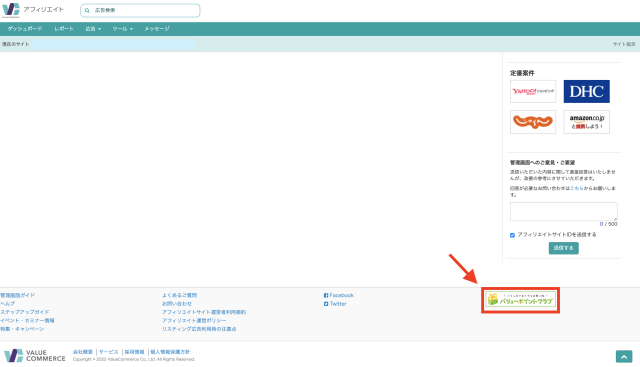Viewport: 640px width, 367px height.
Task: Open the DHC banner thumbnail
Action: tap(587, 91)
